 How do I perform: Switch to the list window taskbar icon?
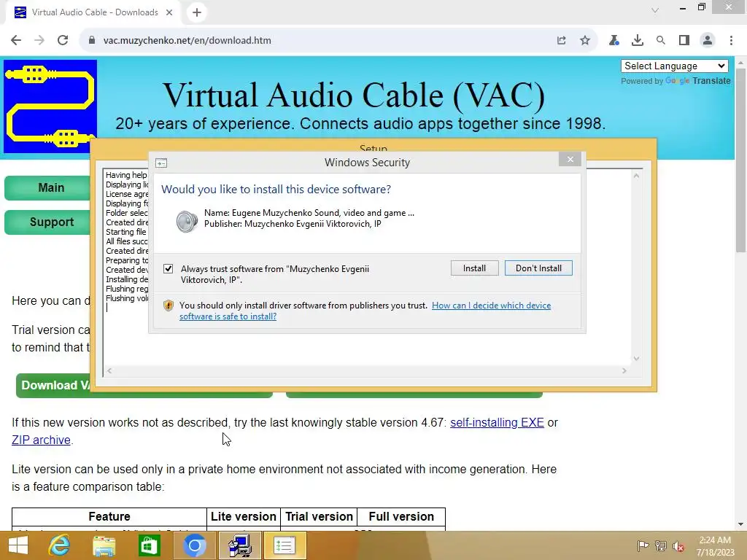[x=285, y=545]
